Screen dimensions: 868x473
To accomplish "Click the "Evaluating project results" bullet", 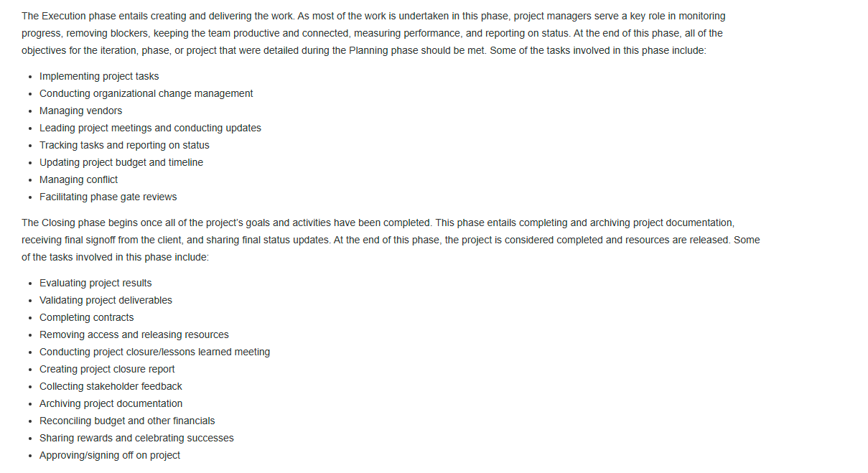I will click(95, 283).
